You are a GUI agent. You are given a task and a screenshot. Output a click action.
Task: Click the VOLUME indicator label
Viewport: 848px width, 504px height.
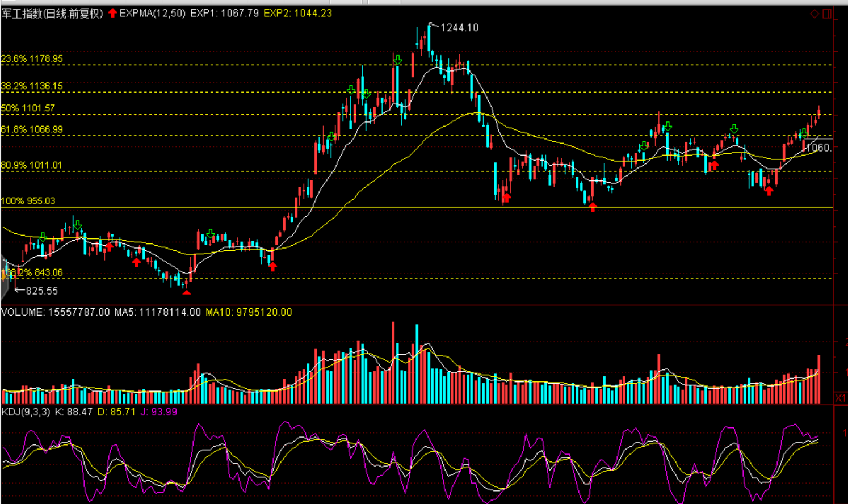pyautogui.click(x=23, y=312)
